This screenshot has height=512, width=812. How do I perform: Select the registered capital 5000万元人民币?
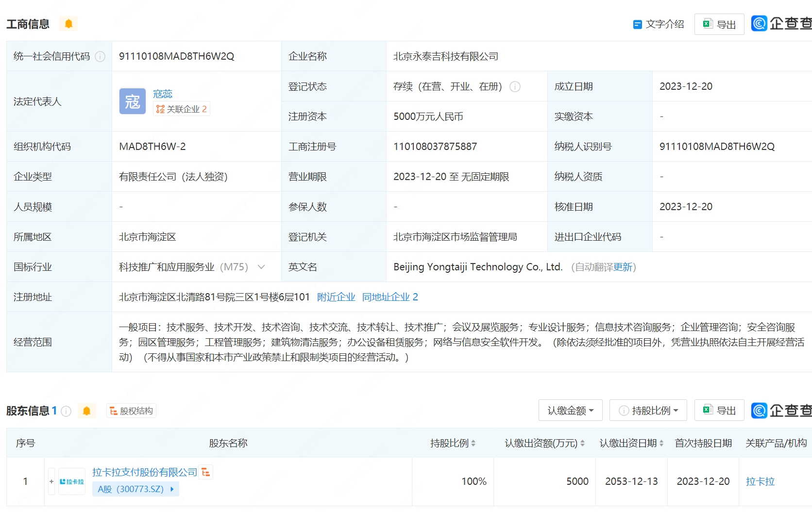[x=428, y=116]
